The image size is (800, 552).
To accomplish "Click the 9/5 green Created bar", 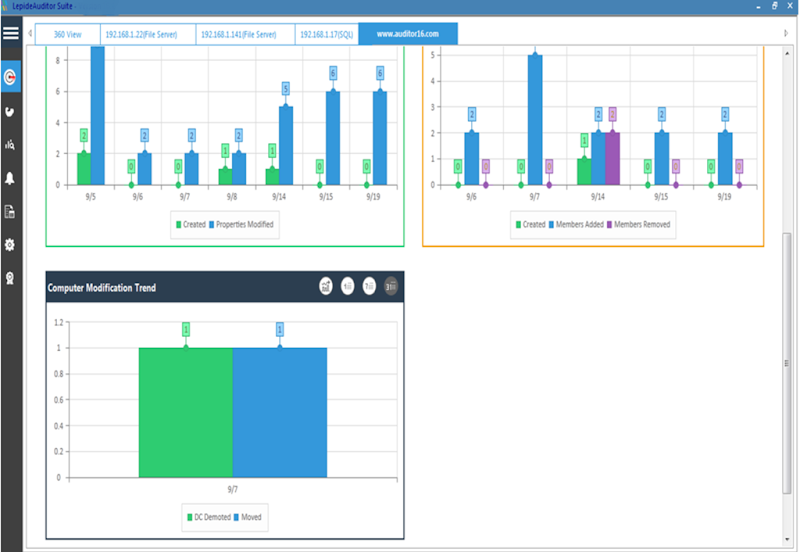I will pyautogui.click(x=84, y=169).
